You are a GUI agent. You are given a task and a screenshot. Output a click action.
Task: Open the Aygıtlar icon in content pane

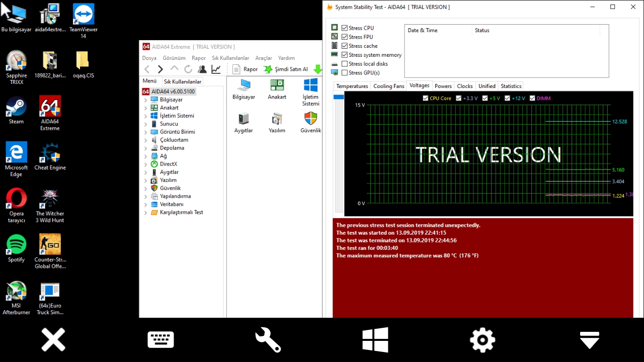pos(244,123)
